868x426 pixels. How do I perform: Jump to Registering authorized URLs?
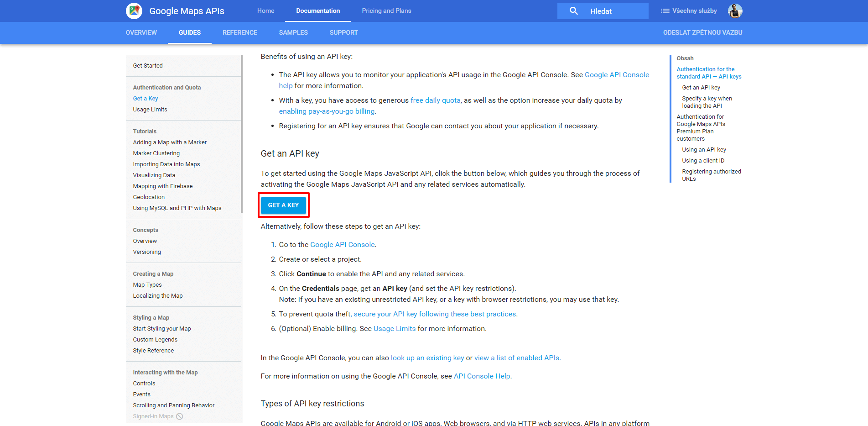(x=712, y=175)
